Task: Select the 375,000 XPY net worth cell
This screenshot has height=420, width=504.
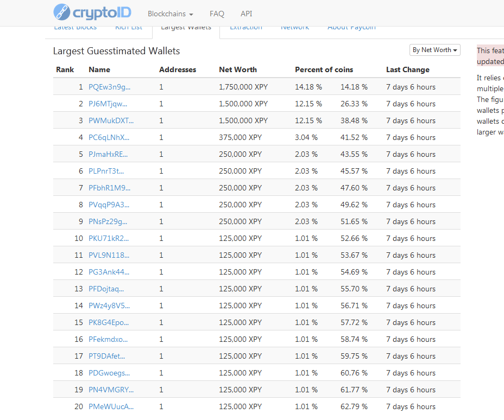Action: click(241, 137)
